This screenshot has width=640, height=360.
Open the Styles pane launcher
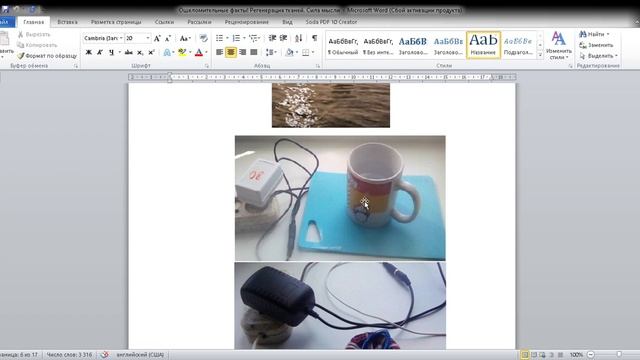[x=570, y=66]
